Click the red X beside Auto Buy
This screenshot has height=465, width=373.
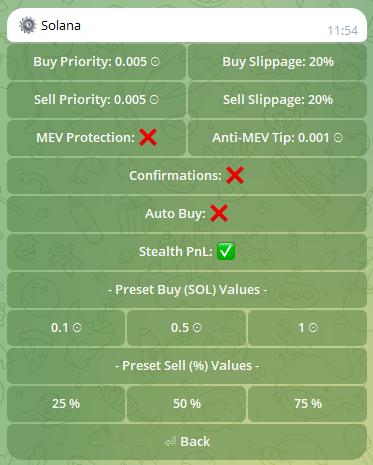click(219, 213)
